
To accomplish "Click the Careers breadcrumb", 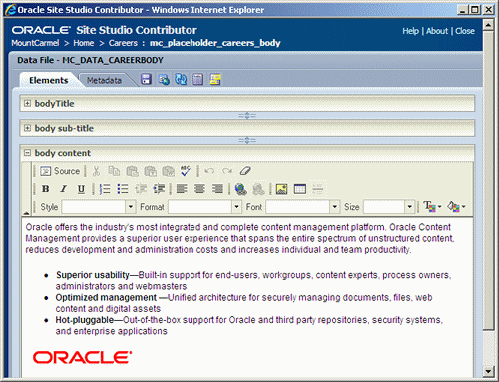I will point(123,43).
